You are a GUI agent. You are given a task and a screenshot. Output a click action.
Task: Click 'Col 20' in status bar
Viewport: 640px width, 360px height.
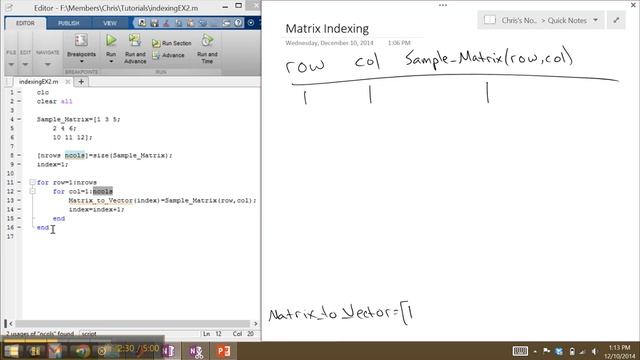[243, 334]
